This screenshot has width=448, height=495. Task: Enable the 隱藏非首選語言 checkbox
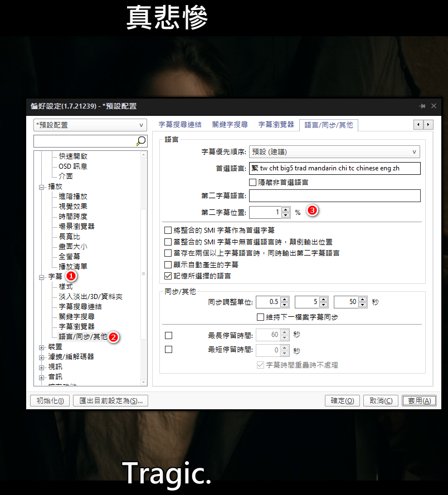(x=253, y=182)
